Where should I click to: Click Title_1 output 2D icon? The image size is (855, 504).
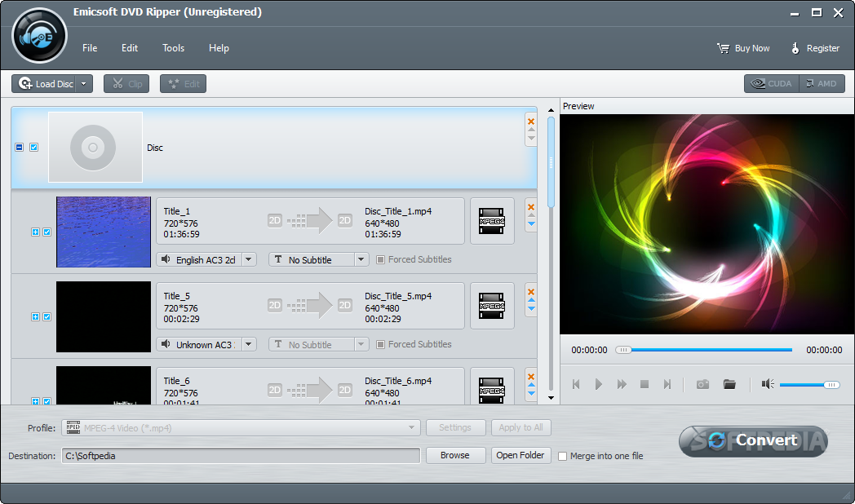(x=344, y=221)
